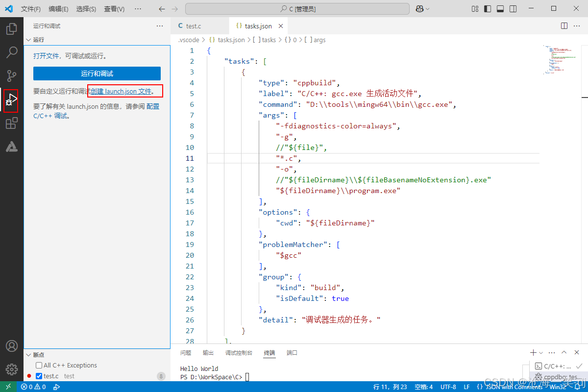
Task: Open the terminal panel ellipsis menu
Action: (552, 352)
